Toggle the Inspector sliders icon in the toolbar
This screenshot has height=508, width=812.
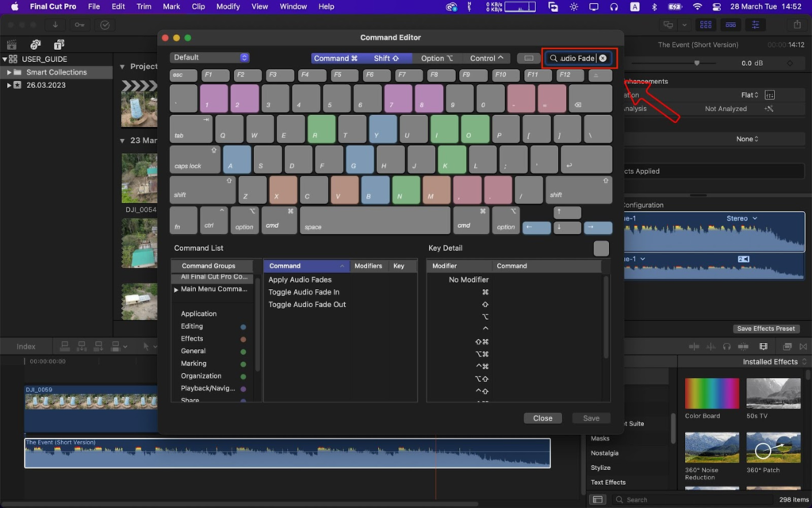pyautogui.click(x=756, y=25)
